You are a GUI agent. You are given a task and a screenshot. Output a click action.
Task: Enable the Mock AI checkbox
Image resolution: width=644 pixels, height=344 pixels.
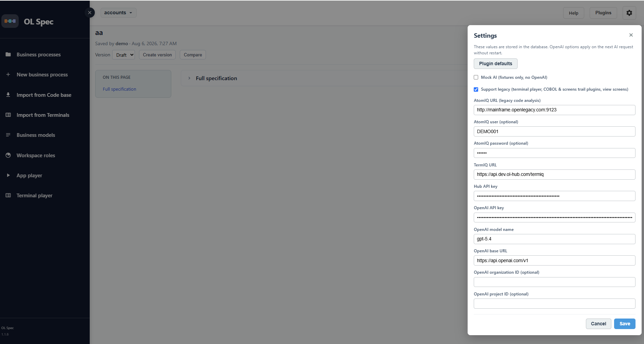click(476, 77)
